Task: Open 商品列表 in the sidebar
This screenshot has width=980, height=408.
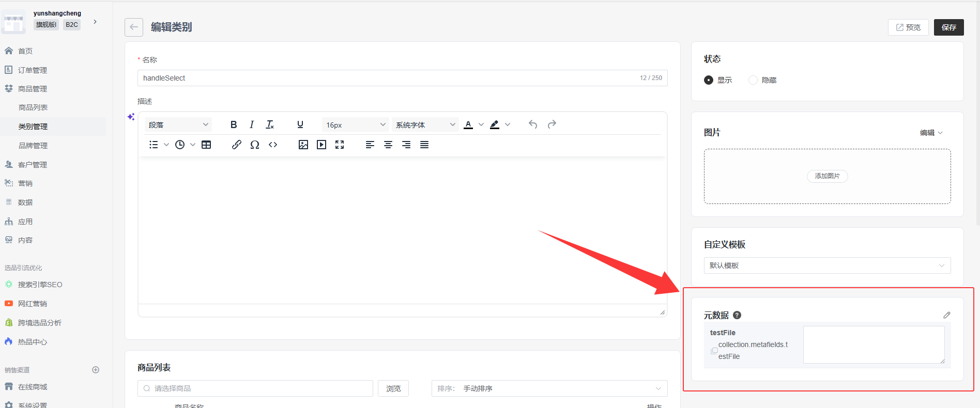Action: click(33, 107)
